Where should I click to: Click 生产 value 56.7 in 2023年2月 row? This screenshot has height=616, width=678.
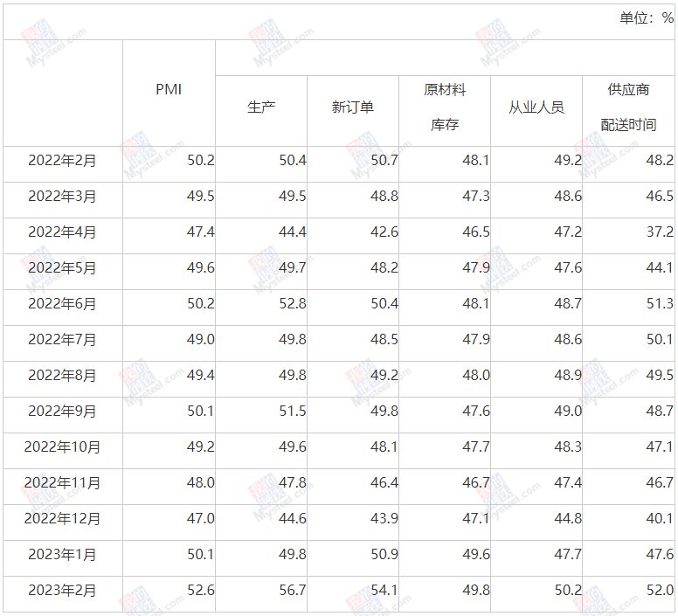tap(293, 590)
